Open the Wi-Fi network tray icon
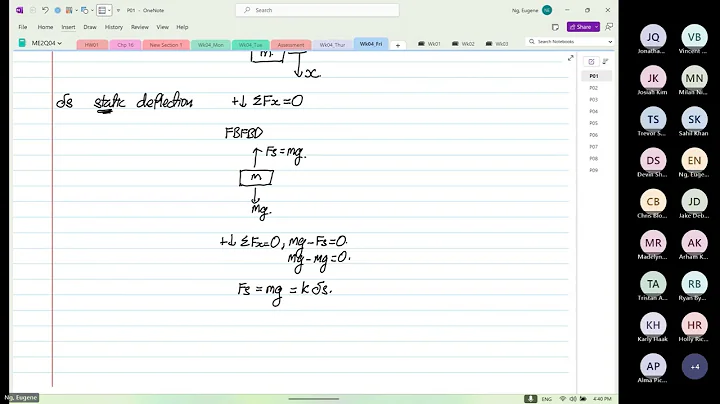 coord(562,398)
